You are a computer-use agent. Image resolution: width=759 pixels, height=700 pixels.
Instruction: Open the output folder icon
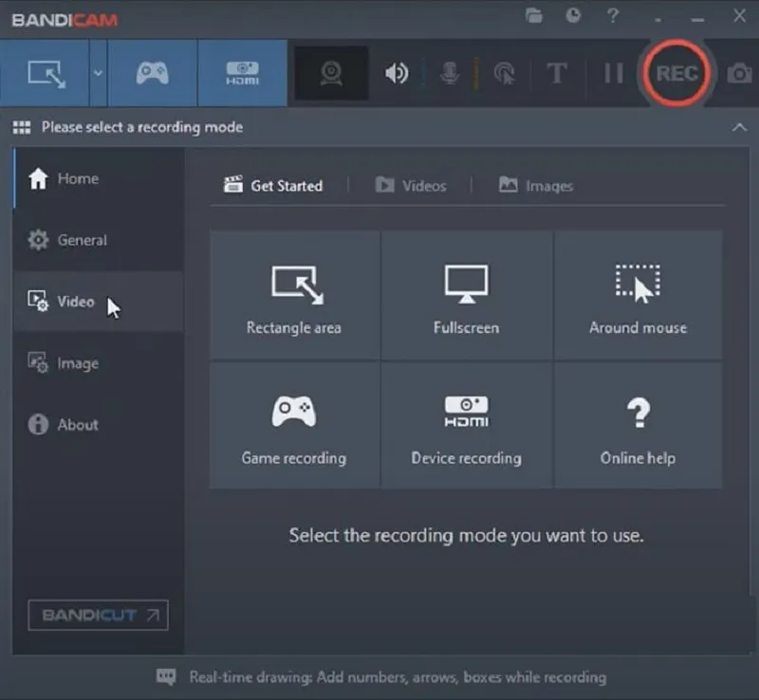click(x=533, y=16)
